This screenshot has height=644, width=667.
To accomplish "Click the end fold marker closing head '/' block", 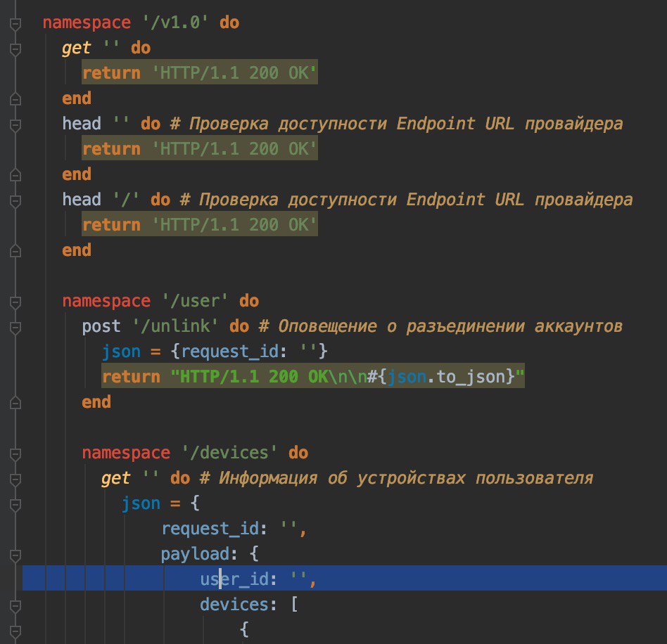I will coord(15,250).
